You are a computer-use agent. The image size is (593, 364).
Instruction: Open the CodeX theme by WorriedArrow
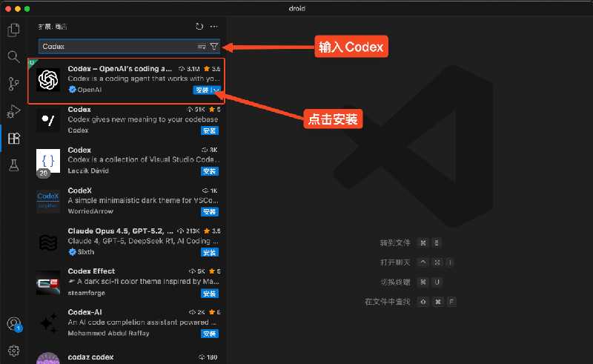click(126, 200)
